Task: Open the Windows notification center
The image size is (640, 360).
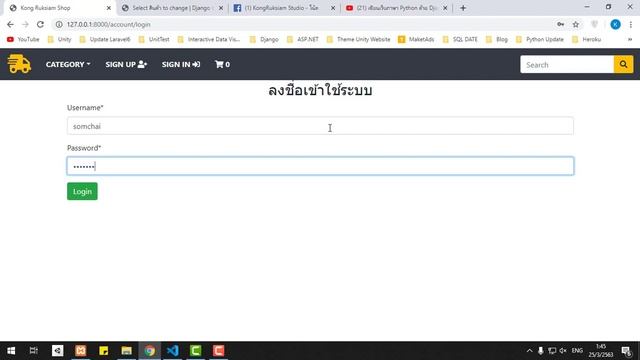Action: pyautogui.click(x=627, y=351)
